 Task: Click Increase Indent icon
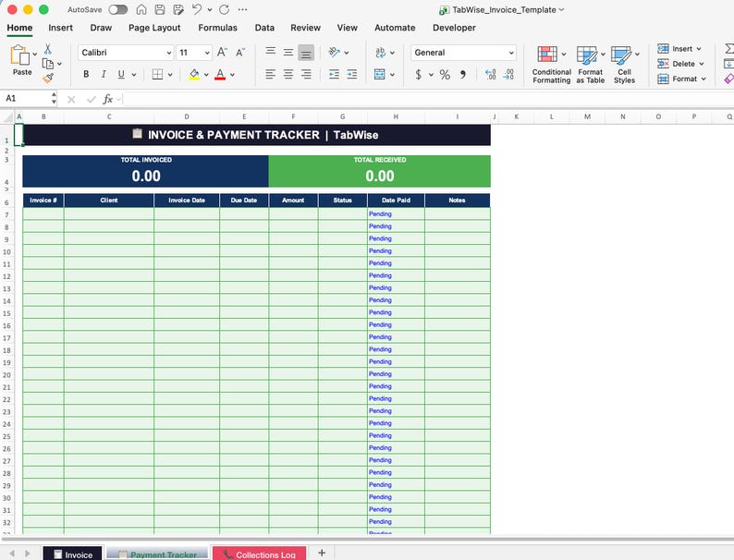tap(352, 74)
